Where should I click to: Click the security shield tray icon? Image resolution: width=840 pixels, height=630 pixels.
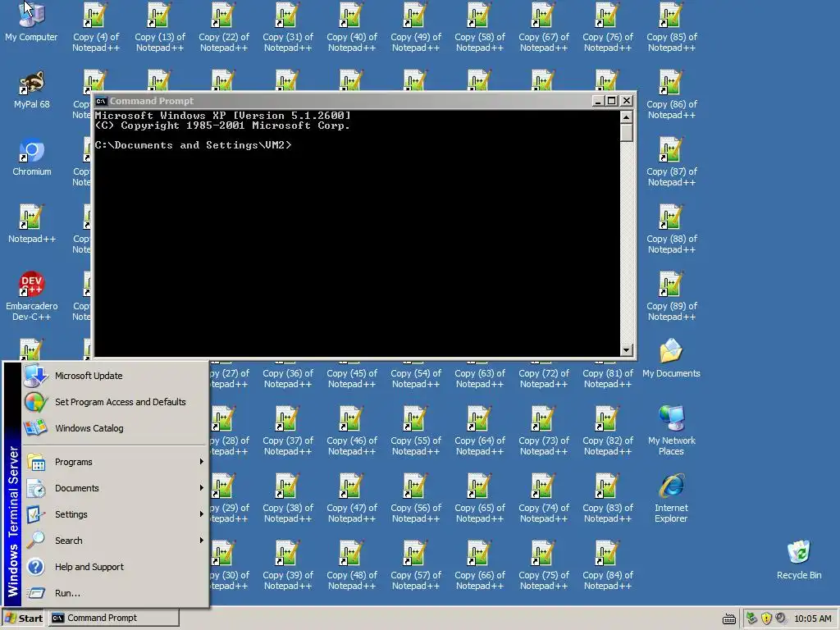[766, 619]
